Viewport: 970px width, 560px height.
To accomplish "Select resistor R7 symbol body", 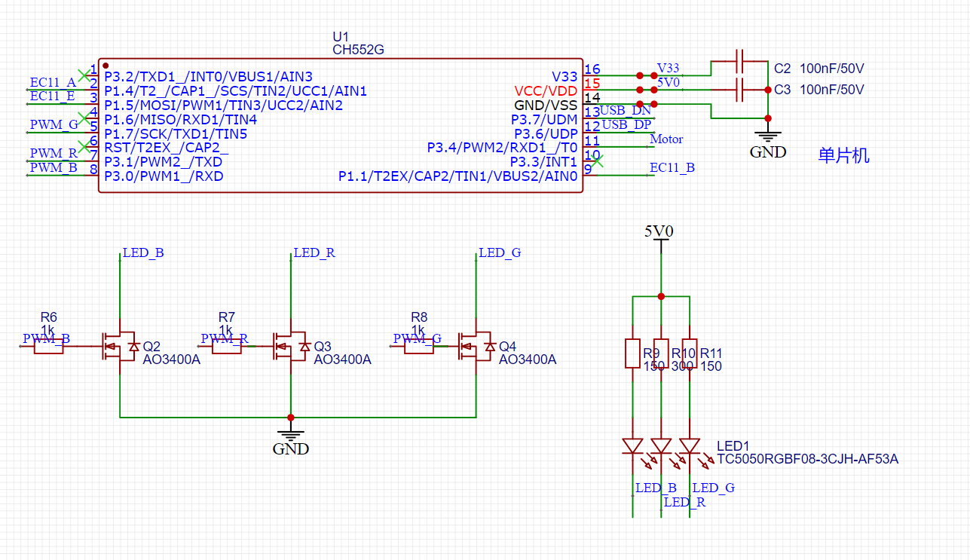I will [226, 346].
